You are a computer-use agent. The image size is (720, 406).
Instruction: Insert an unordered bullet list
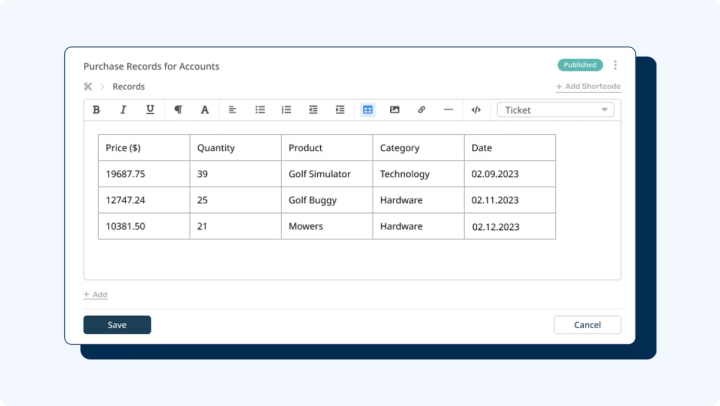(260, 110)
